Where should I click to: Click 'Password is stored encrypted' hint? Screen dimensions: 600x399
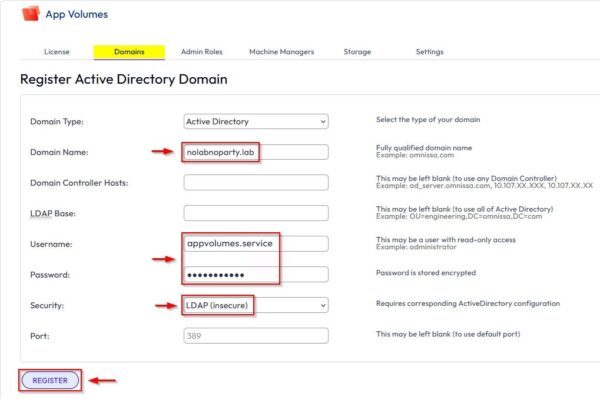point(426,273)
